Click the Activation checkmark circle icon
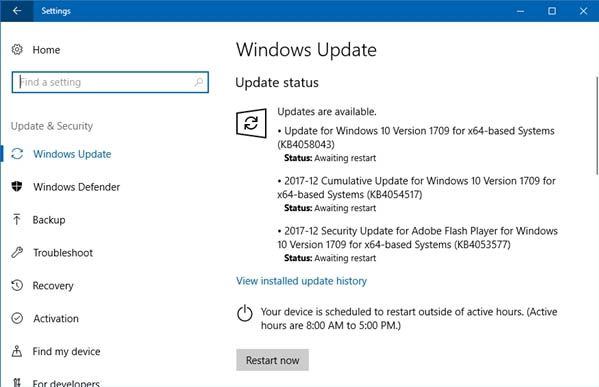Screen dimensions: 599x387 17,318
